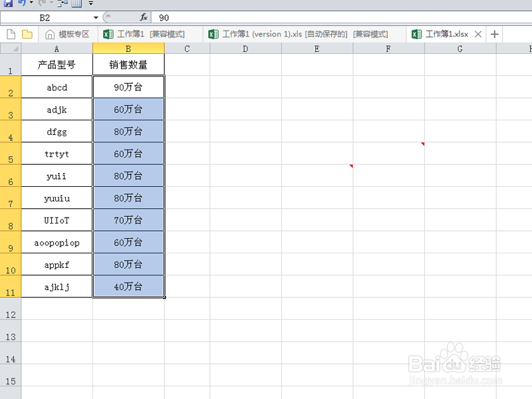The height and width of the screenshot is (399, 532).
Task: Select cell containing adjk
Action: tap(57, 109)
